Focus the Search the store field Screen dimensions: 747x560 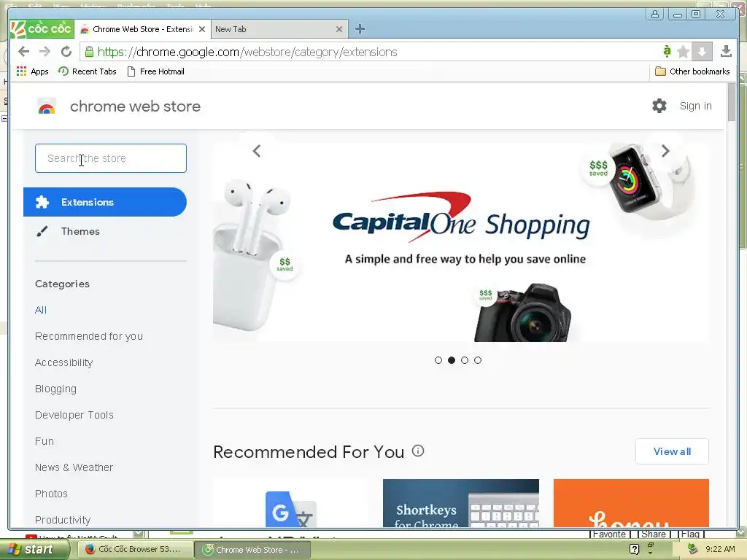(111, 158)
